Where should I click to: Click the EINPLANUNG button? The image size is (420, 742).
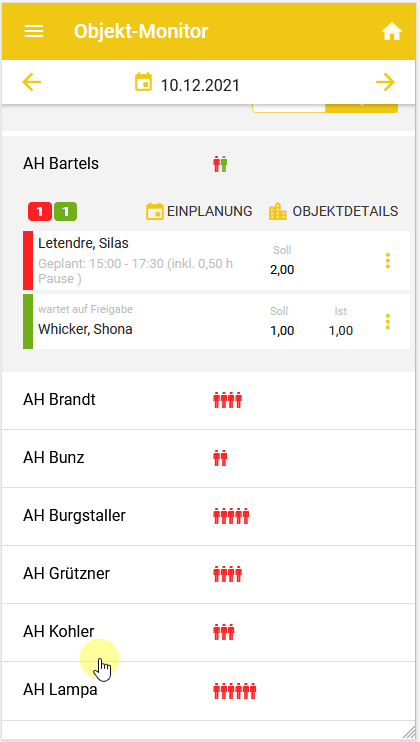(x=199, y=212)
